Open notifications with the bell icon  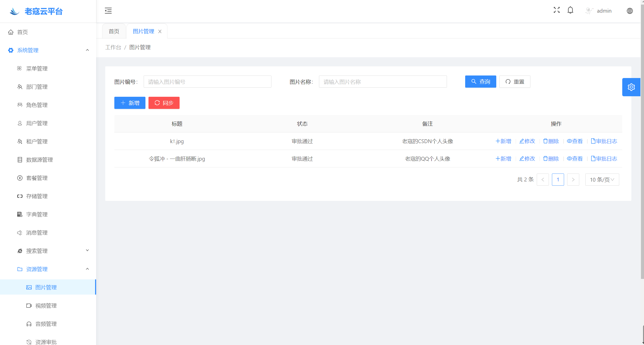(570, 10)
